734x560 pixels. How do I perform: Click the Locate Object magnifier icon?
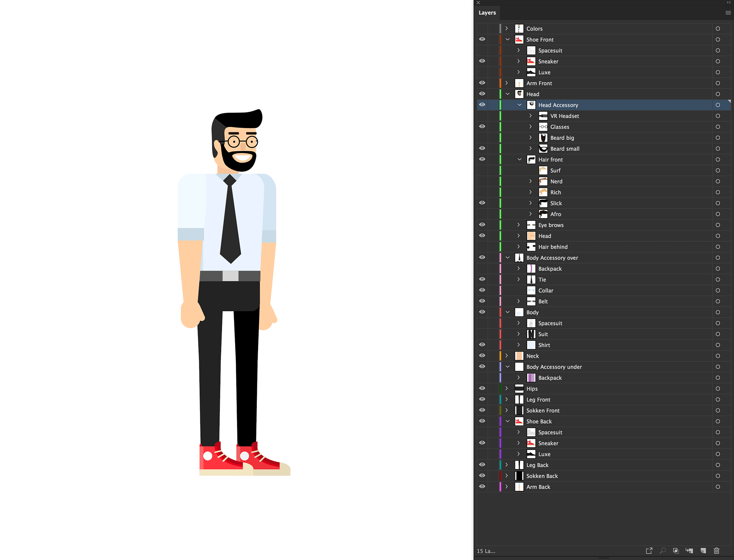(x=663, y=551)
